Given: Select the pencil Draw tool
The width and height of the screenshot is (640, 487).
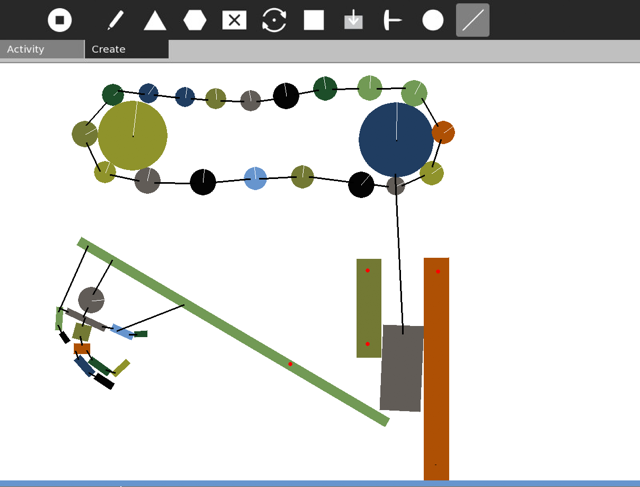Looking at the screenshot, I should pos(115,20).
